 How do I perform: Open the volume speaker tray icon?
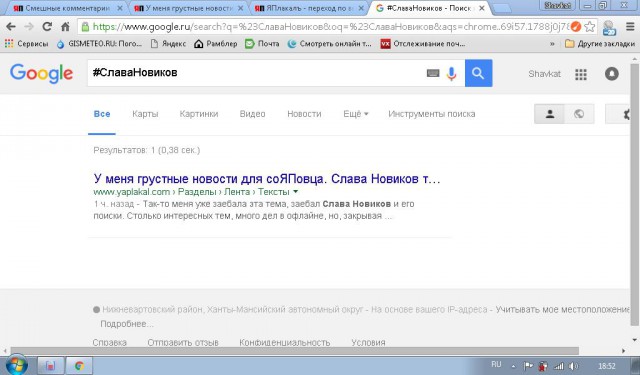point(573,366)
